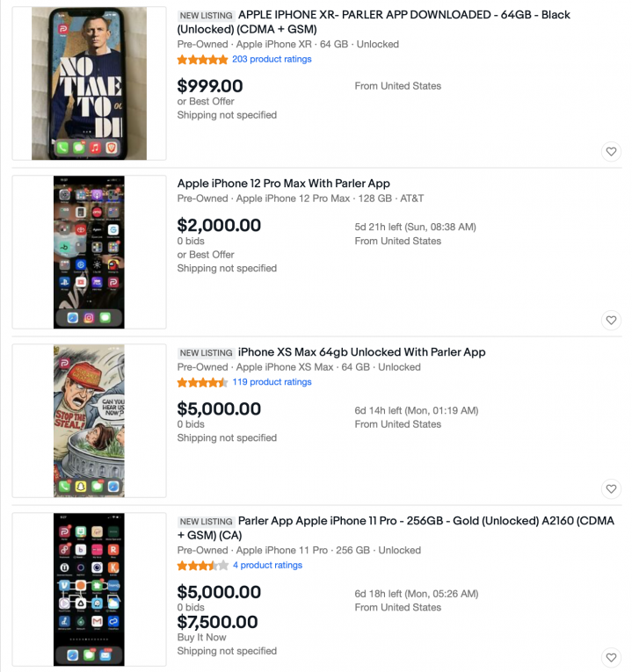Click iPhone 11 Pro home screen thumbnail
632x672 pixels.
pos(89,589)
